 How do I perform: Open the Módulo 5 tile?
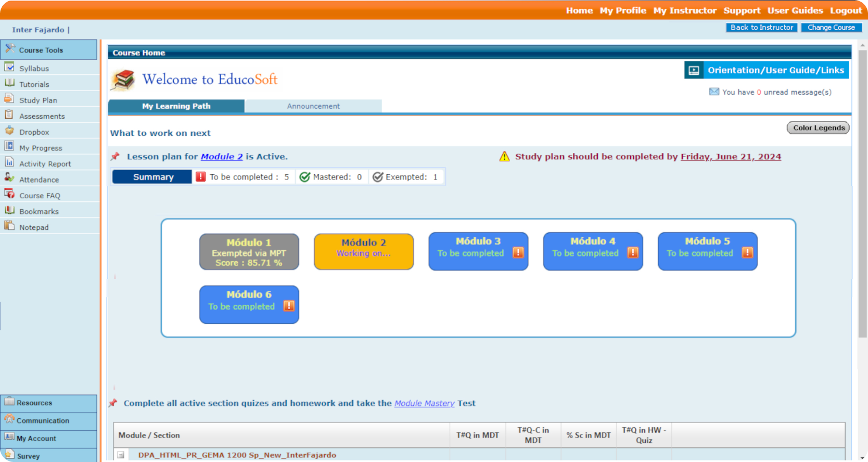[x=707, y=251]
